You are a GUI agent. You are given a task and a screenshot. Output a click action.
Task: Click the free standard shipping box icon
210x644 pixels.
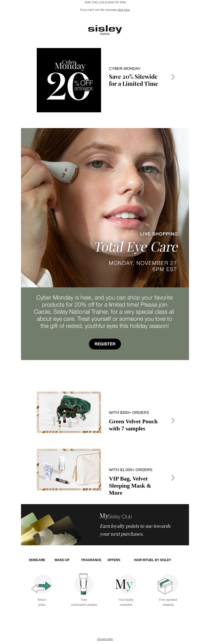point(168,584)
